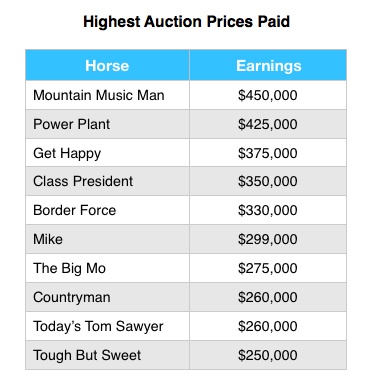This screenshot has width=366, height=390.
Task: Select the $450,000 earnings cell
Action: [x=268, y=95]
